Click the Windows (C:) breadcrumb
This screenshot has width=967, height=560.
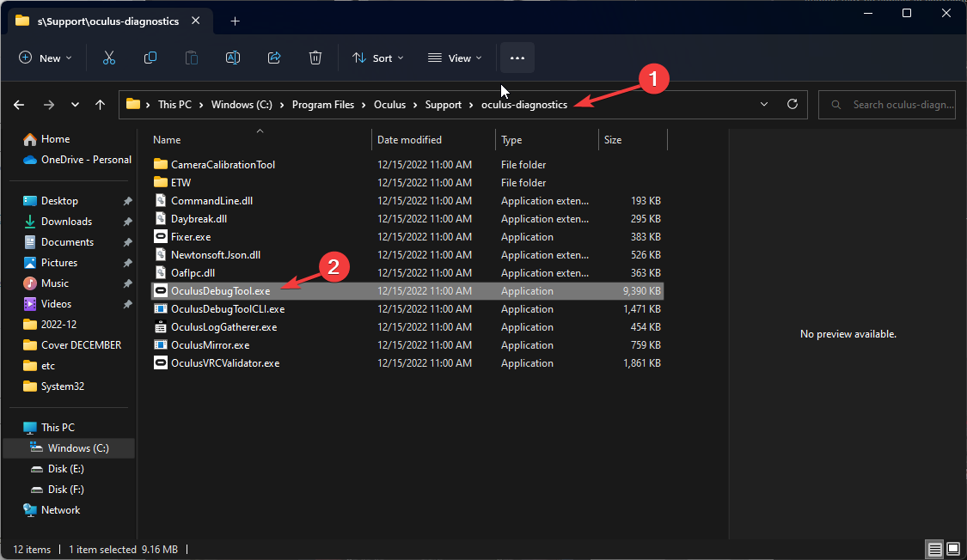tap(242, 105)
